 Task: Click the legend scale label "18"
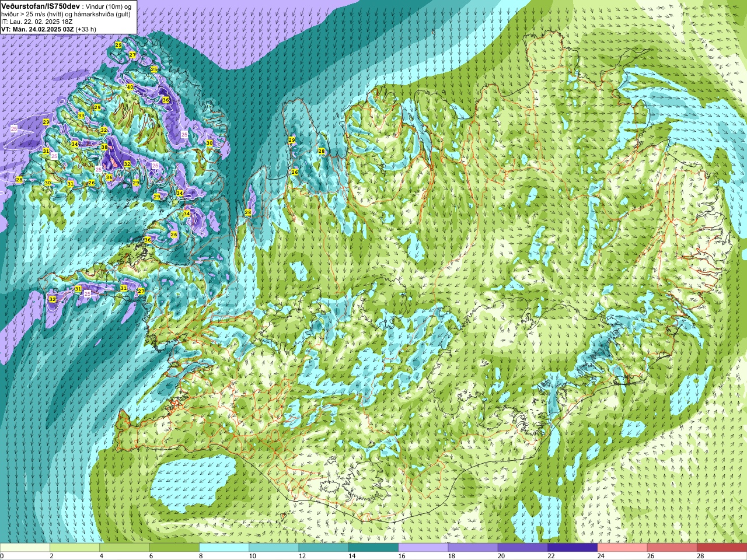point(452,556)
